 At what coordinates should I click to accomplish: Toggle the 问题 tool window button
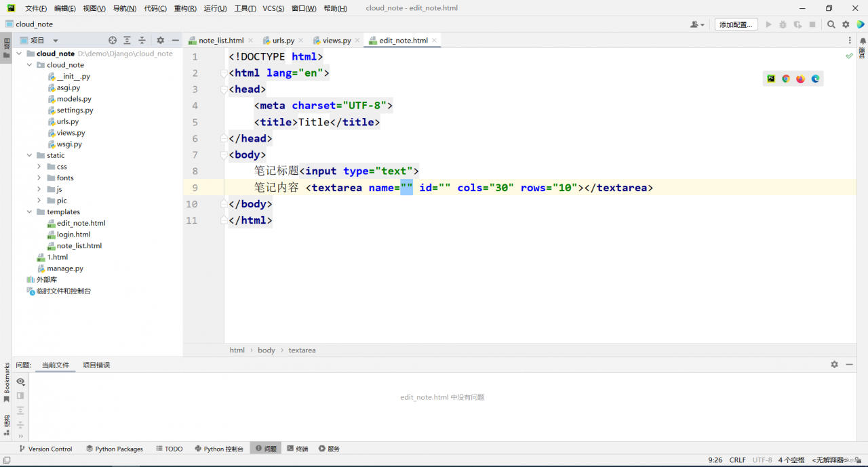click(265, 449)
